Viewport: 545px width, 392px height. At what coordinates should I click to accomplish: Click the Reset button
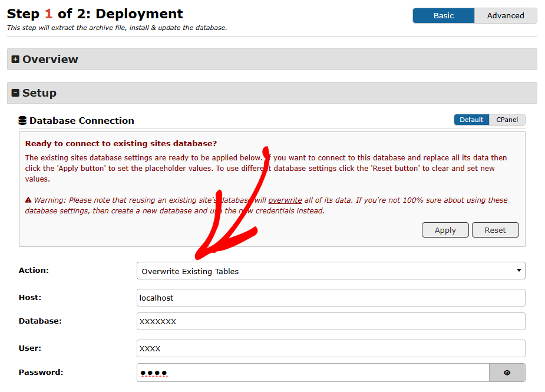(x=496, y=230)
